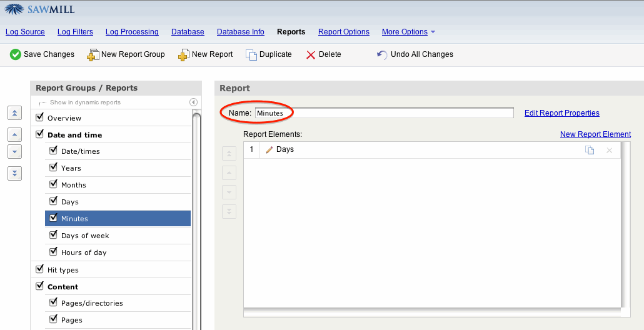The height and width of the screenshot is (330, 644).
Task: Click the Save Changes green check icon
Action: 16,55
